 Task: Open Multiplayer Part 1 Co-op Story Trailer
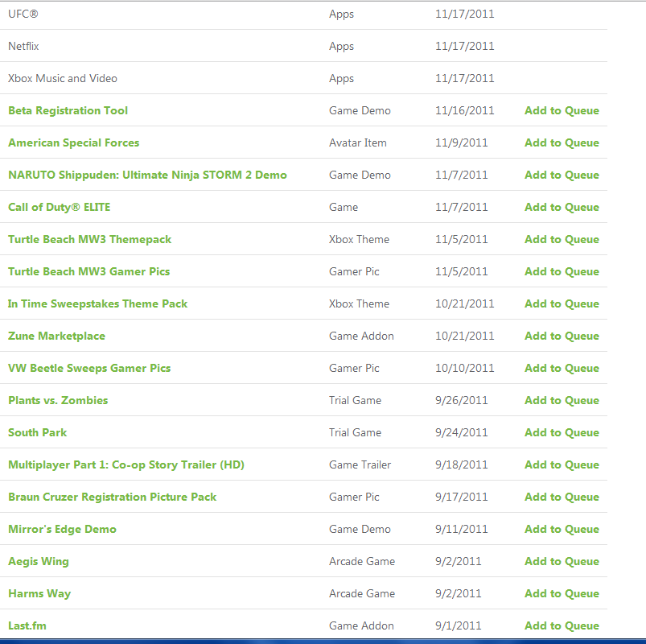(x=126, y=464)
